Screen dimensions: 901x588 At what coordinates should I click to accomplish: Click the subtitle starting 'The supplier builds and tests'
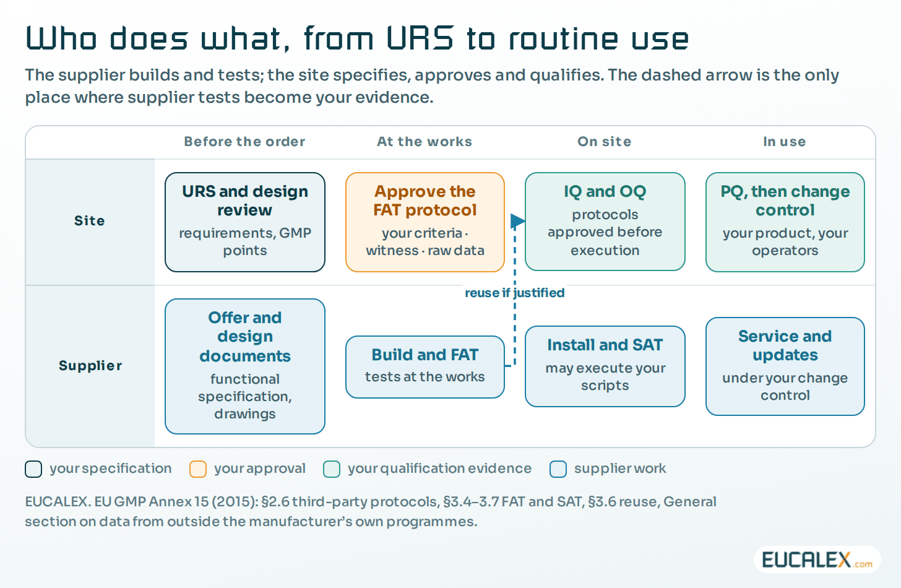coord(432,86)
